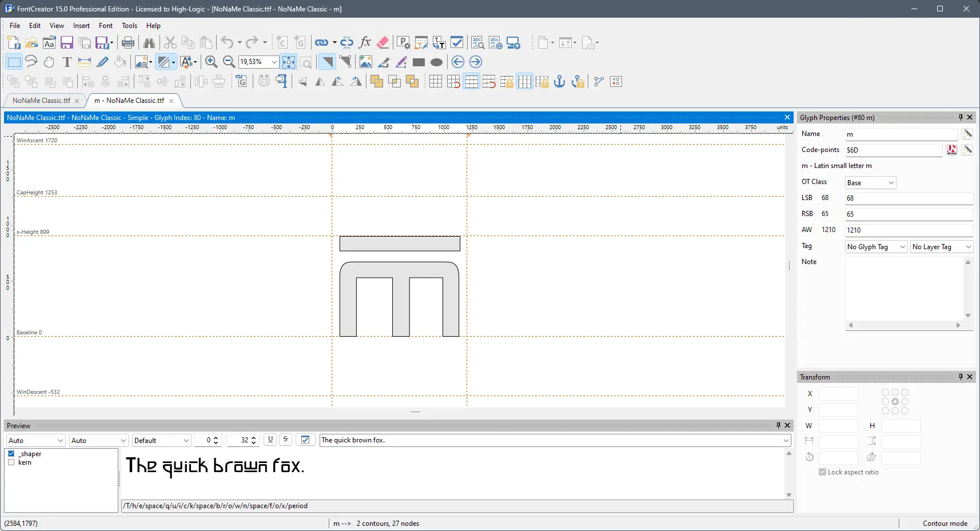
Task: Select the center transform origin radio button
Action: click(x=895, y=402)
